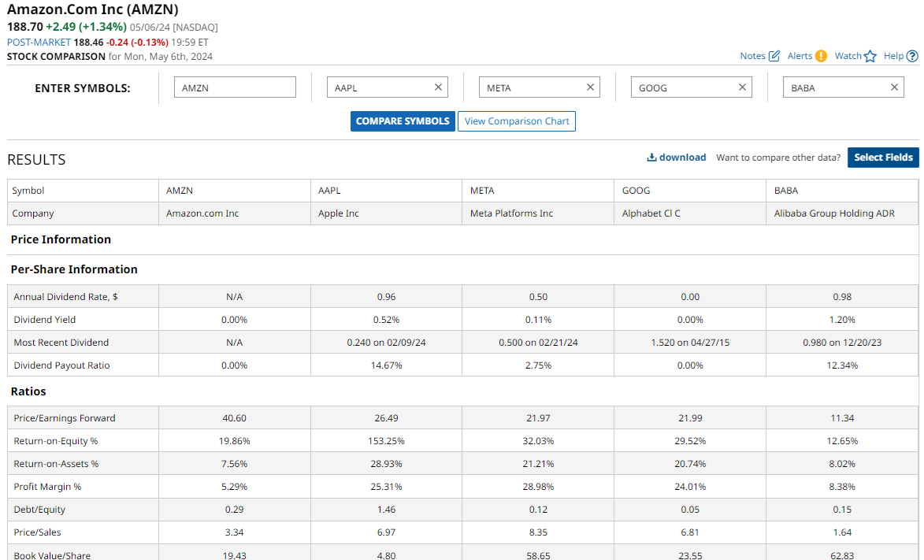Remove AAPL symbol with X icon

[x=438, y=87]
